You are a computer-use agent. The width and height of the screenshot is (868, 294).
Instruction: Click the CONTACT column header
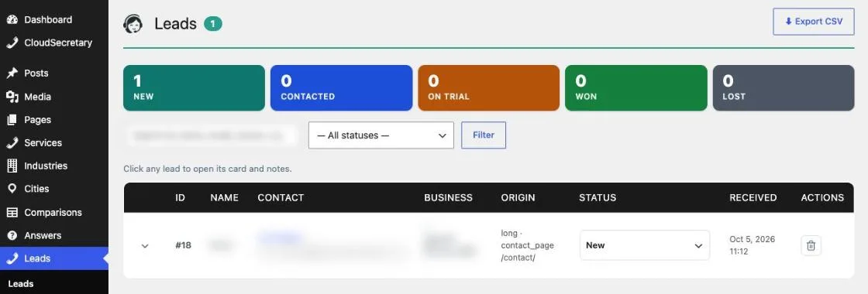[x=281, y=197]
